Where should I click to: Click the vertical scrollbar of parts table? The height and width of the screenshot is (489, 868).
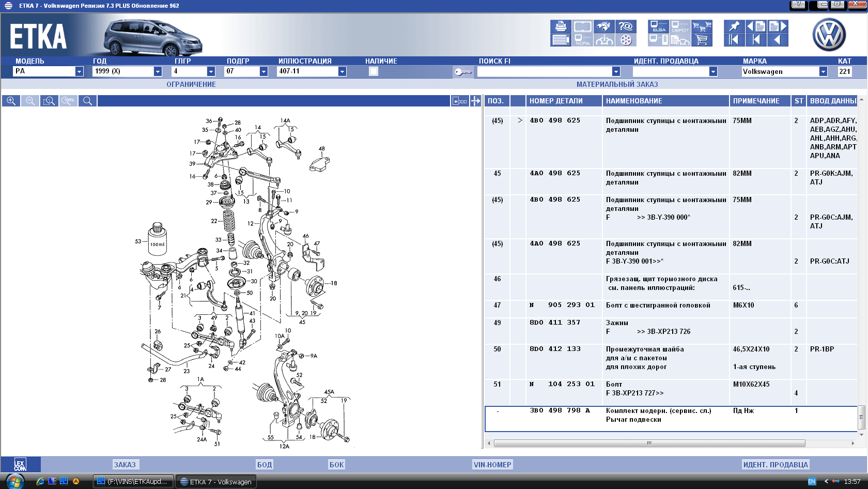[x=861, y=417]
